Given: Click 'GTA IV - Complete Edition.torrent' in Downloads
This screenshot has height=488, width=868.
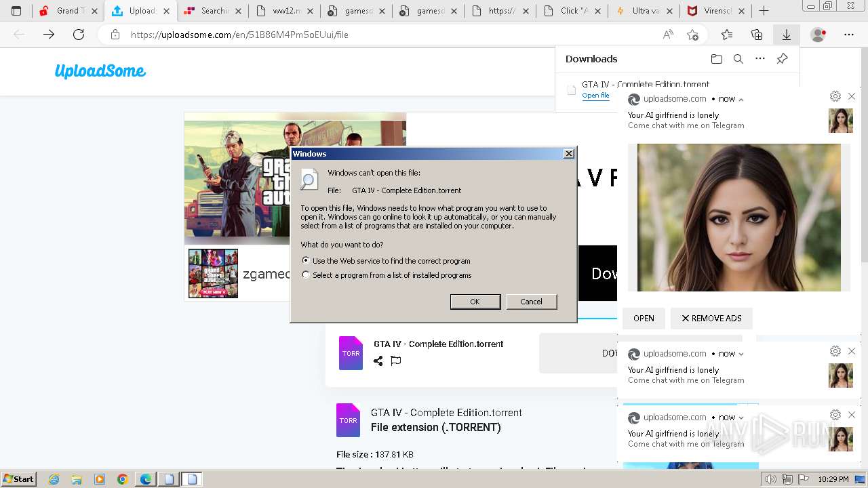Looking at the screenshot, I should click(646, 84).
